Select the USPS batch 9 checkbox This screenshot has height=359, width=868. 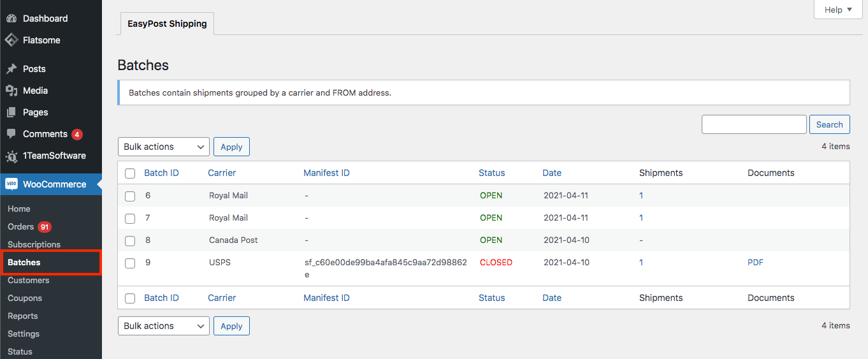click(x=130, y=263)
